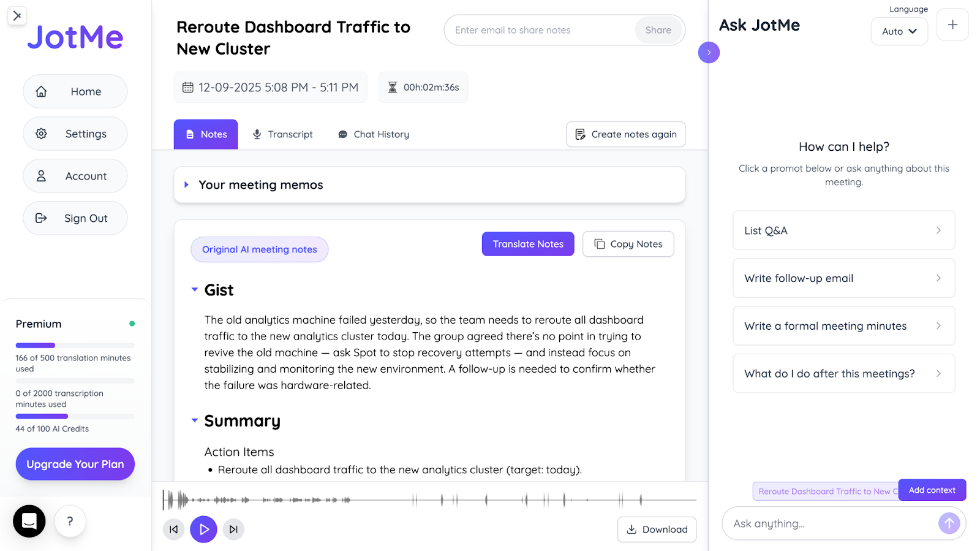The height and width of the screenshot is (551, 980).
Task: Collapse the Summary section
Action: point(195,420)
